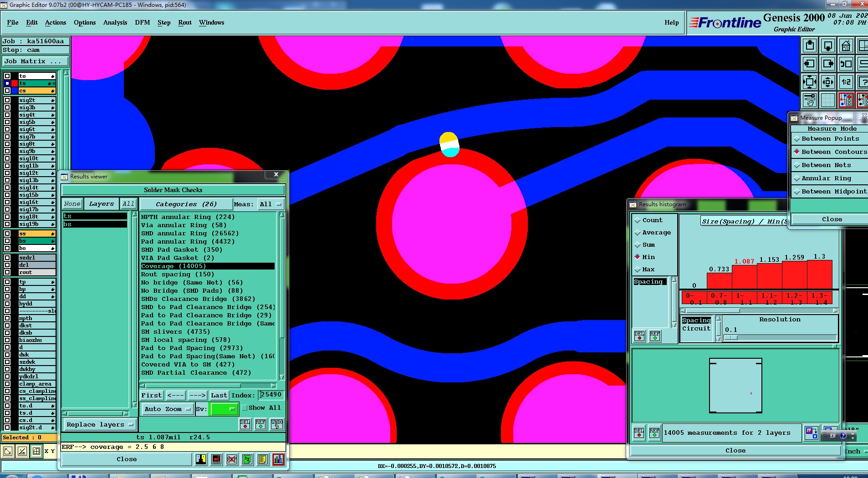The height and width of the screenshot is (478, 868).
Task: Click the crossed-out REF icon
Action: 232,459
